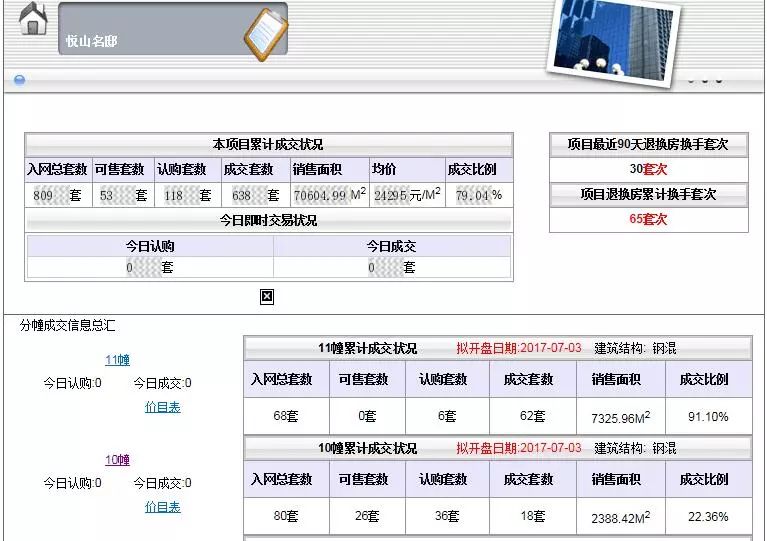The image size is (767, 541).
Task: Open the 11幢 building link
Action: [117, 360]
